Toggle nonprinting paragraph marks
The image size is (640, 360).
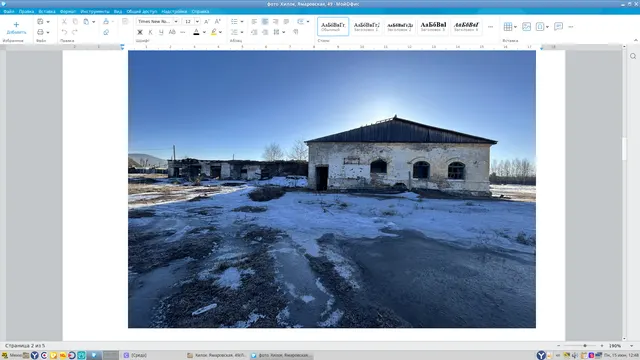coord(296,32)
